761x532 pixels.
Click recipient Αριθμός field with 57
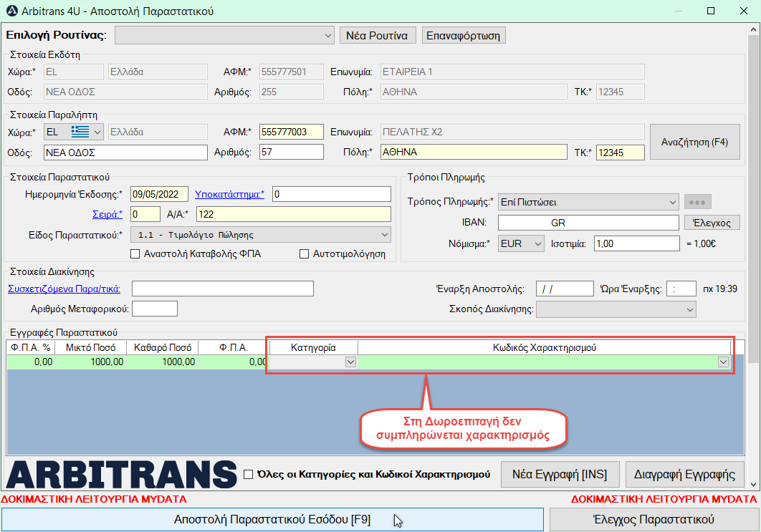(291, 153)
